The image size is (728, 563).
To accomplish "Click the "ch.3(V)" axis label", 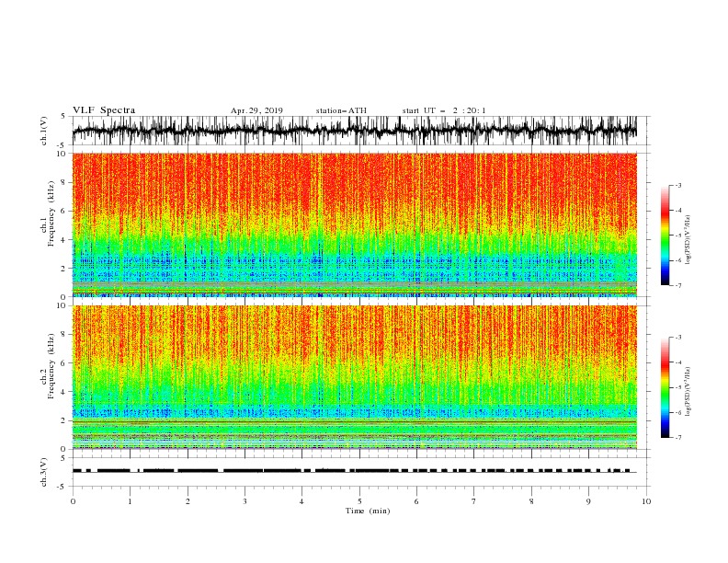I will (x=44, y=472).
